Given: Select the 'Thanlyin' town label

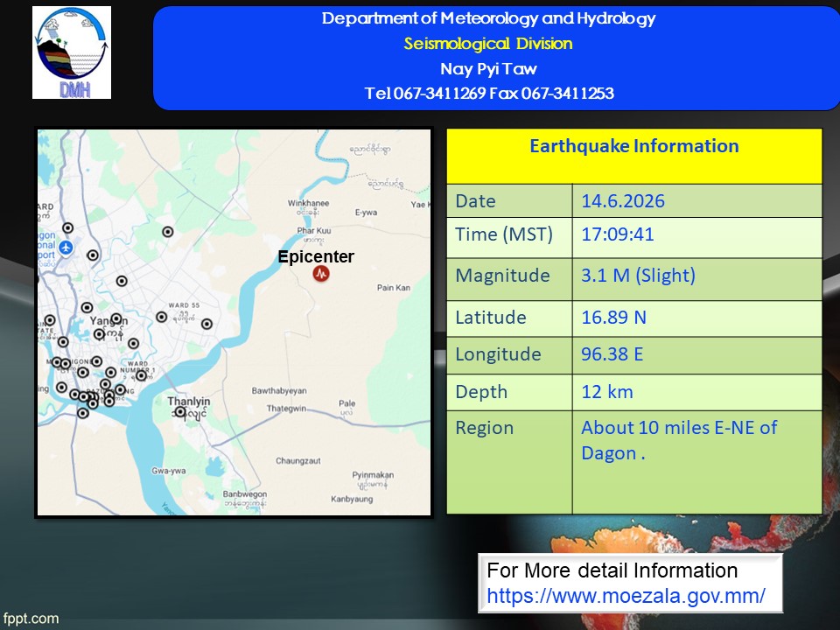Looking at the screenshot, I should point(189,402).
